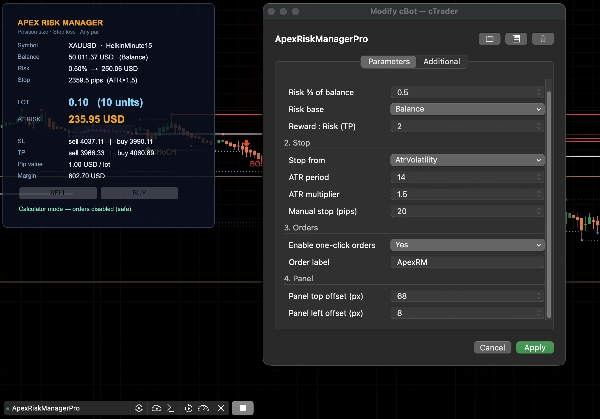Click the ATR period stepper arrows
600x419 pixels.
539,177
